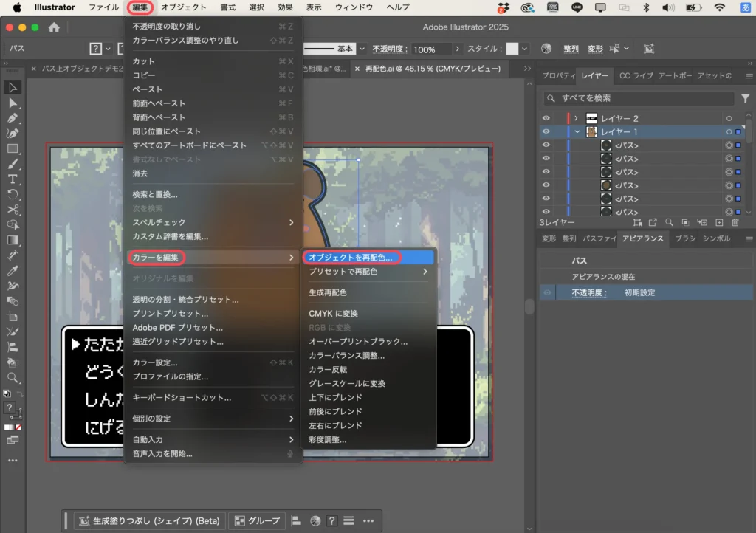Select the Rectangle tool
Screen dimensions: 756x533
[x=13, y=148]
